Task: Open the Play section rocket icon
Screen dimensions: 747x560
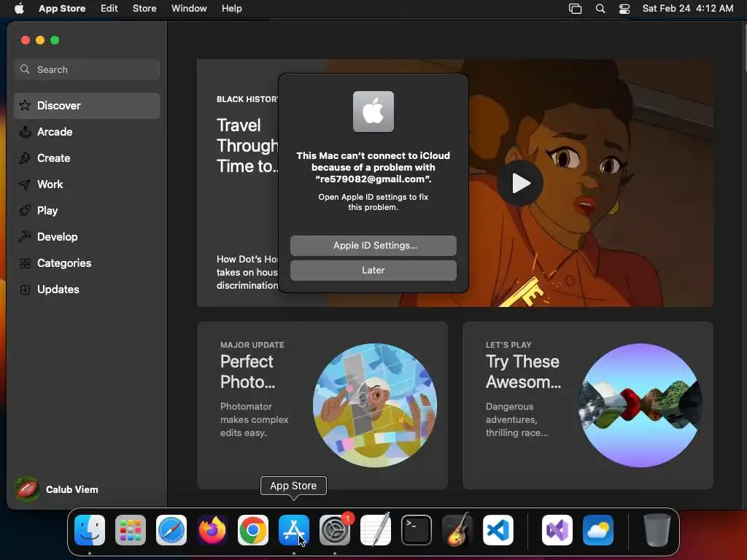Action: coord(25,211)
